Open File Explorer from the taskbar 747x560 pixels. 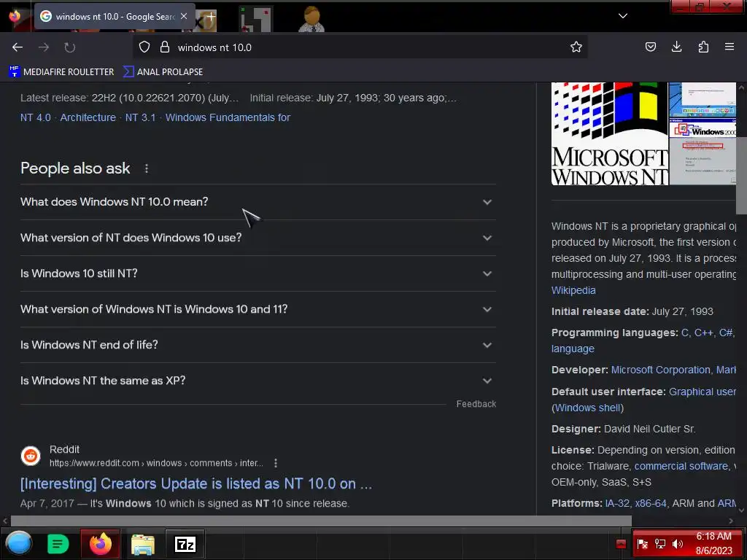click(x=143, y=544)
